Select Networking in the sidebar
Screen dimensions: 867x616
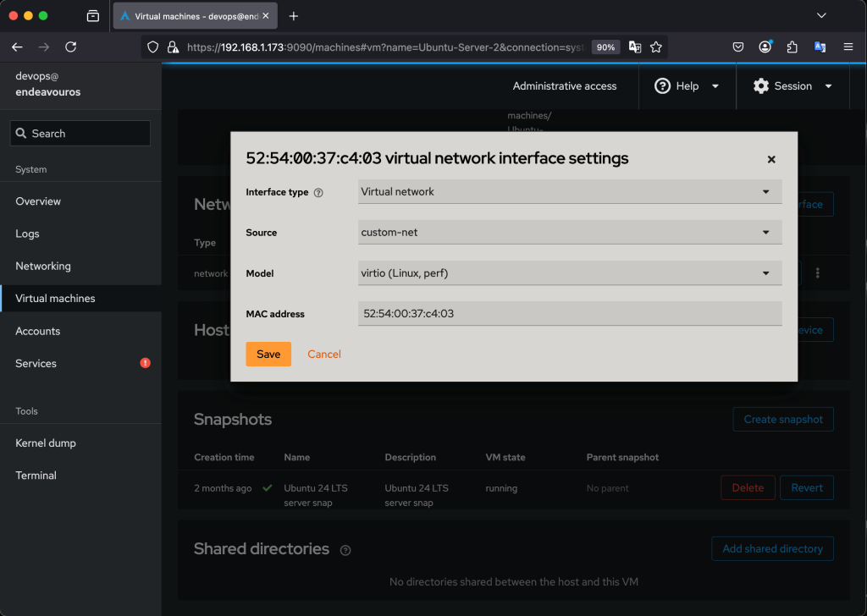click(x=43, y=267)
